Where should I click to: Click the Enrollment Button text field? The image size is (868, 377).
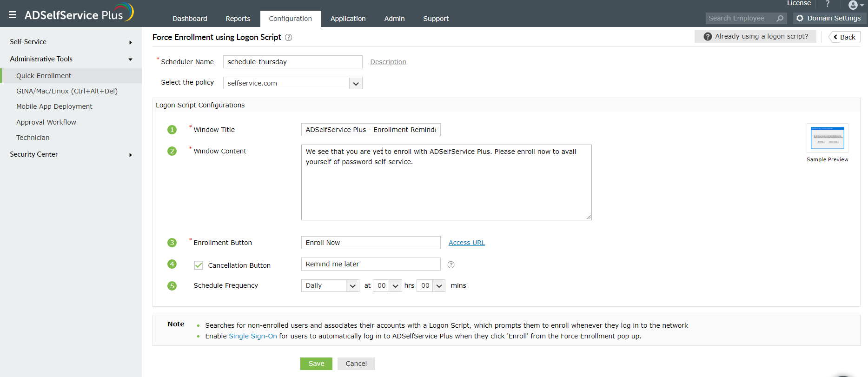(x=371, y=243)
